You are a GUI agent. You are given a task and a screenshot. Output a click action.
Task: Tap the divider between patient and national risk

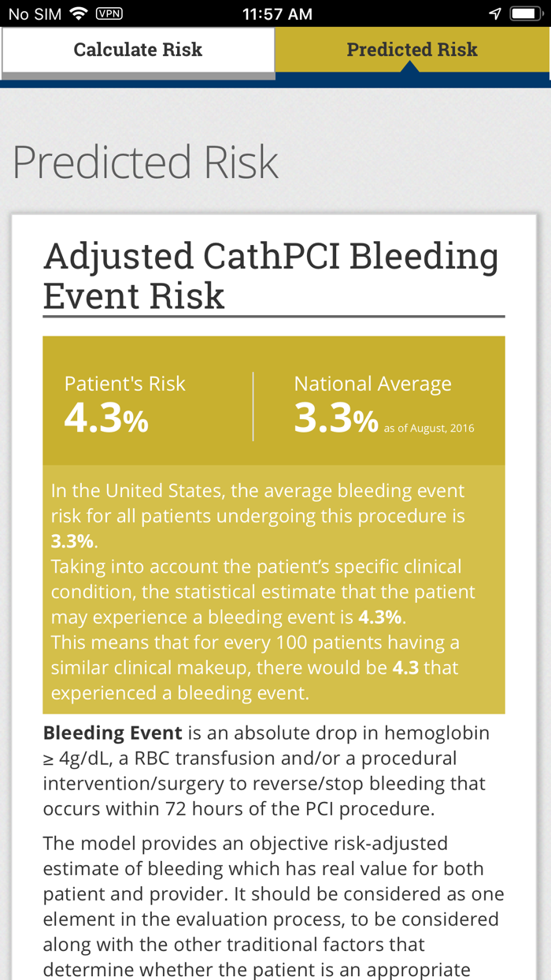coord(253,406)
